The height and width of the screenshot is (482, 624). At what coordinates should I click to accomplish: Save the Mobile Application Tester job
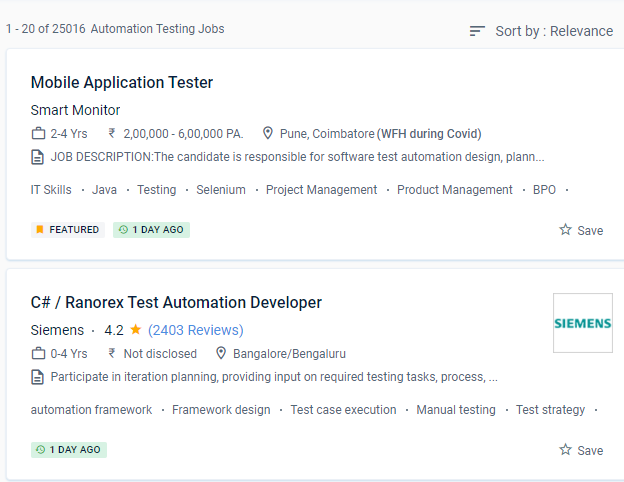[581, 230]
